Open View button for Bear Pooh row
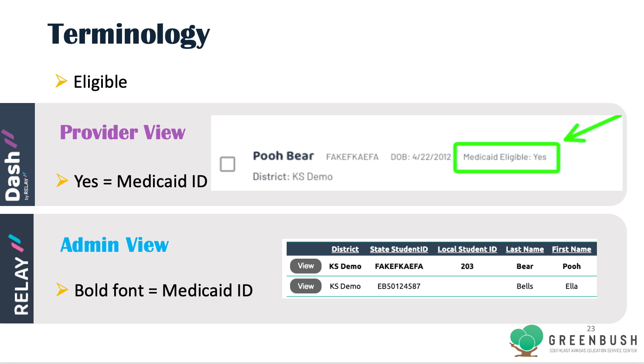Image resolution: width=644 pixels, height=364 pixels. [306, 266]
